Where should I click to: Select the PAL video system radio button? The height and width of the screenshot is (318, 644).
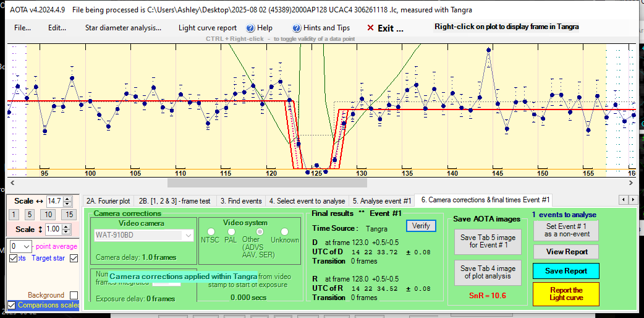coord(230,232)
